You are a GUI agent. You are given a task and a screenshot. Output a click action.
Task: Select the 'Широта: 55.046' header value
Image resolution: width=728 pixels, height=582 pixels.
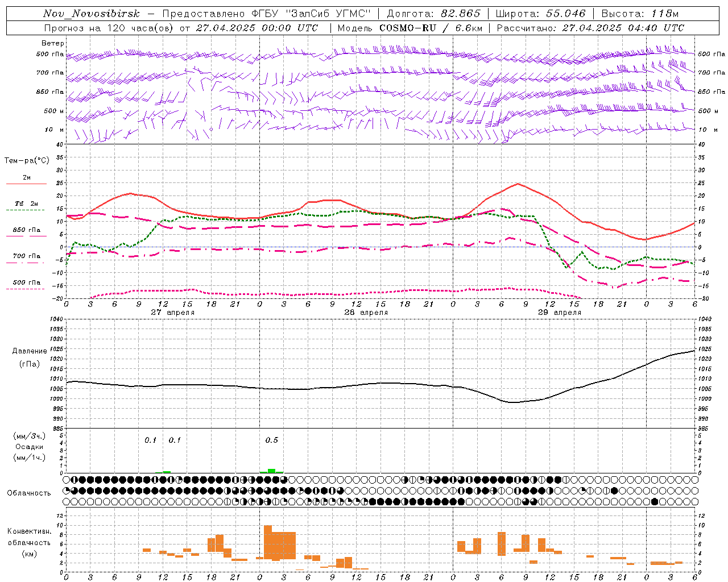pos(541,14)
